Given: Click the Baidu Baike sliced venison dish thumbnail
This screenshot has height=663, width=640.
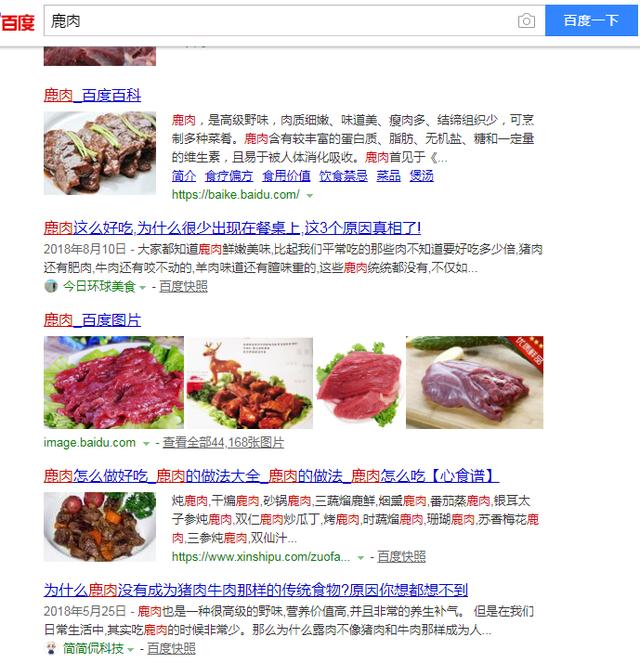Looking at the screenshot, I should (100, 153).
